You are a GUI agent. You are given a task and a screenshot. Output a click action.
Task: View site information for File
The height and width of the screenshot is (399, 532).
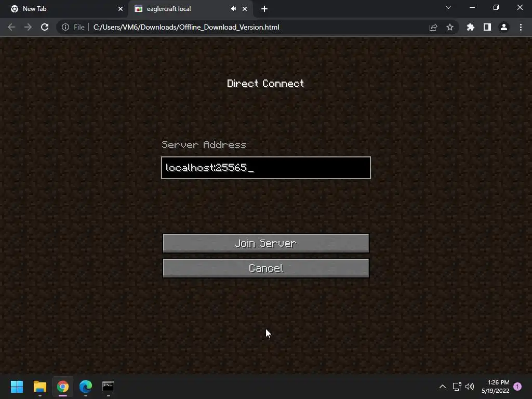click(x=73, y=27)
